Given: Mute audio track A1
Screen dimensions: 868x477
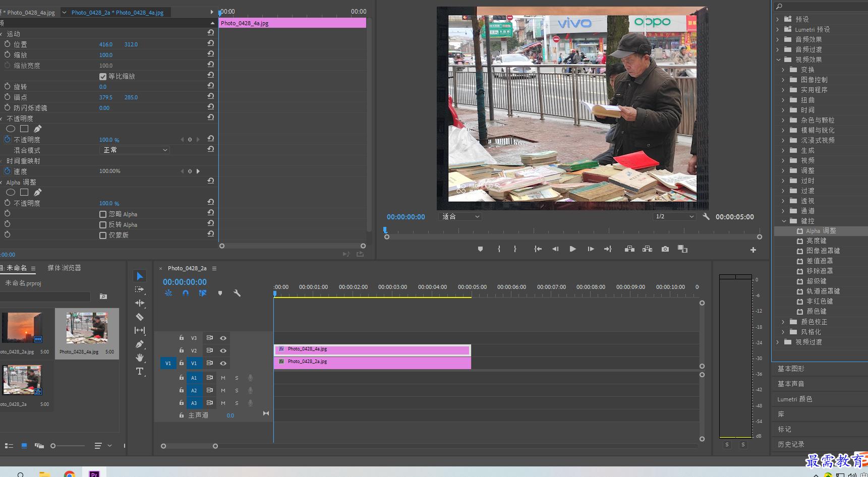Looking at the screenshot, I should (223, 378).
